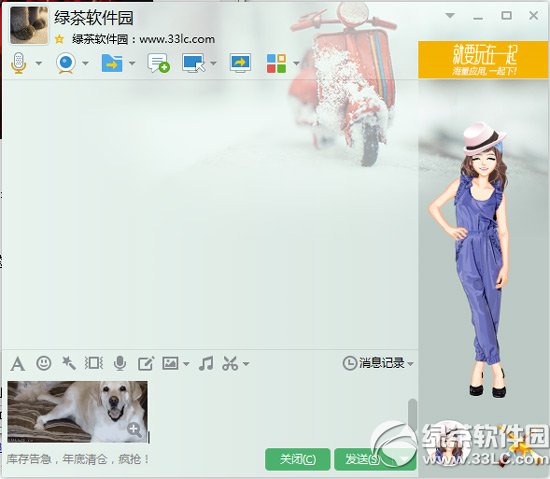Record a voice message microphone icon

[120, 363]
